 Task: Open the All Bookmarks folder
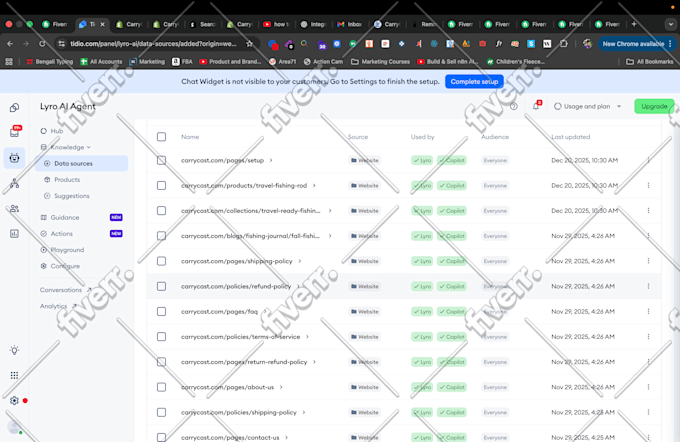point(650,62)
